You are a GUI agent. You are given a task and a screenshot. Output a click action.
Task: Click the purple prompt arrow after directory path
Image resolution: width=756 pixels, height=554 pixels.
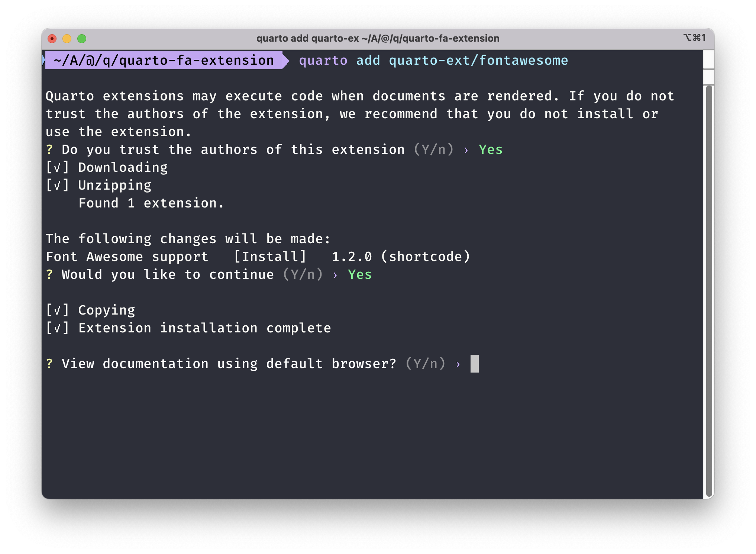click(x=286, y=61)
